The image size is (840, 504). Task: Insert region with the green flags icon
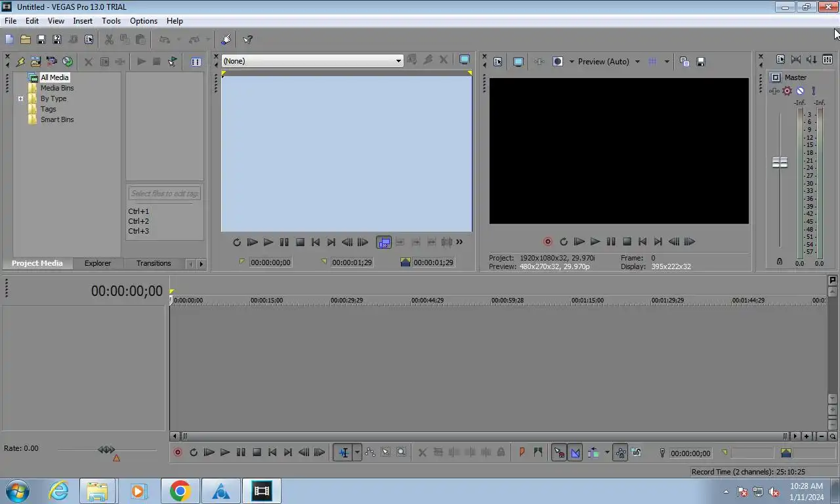click(x=538, y=453)
